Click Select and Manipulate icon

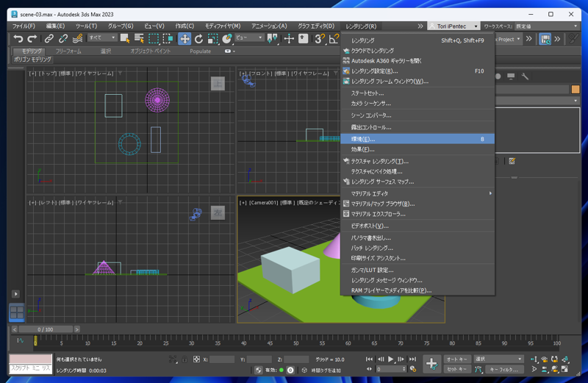click(x=289, y=39)
